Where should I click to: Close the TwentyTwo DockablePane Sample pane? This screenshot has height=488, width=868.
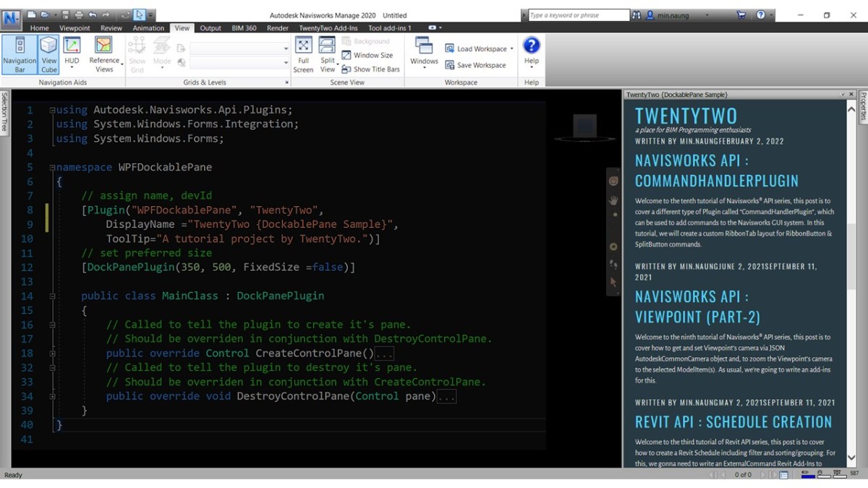pos(851,95)
